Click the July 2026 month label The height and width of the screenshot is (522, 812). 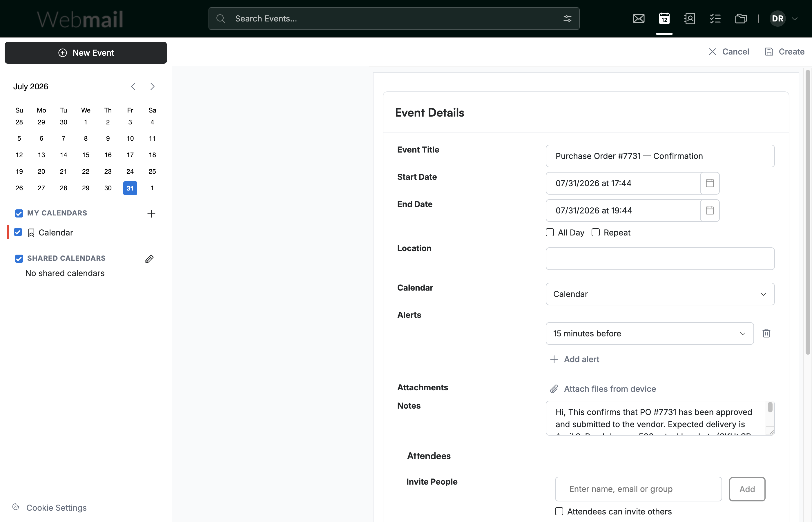[x=31, y=86]
